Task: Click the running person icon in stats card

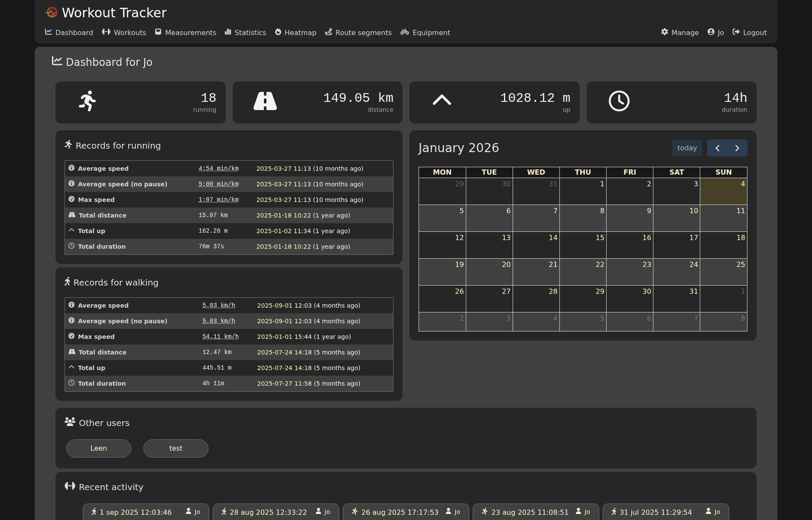Action: (88, 101)
